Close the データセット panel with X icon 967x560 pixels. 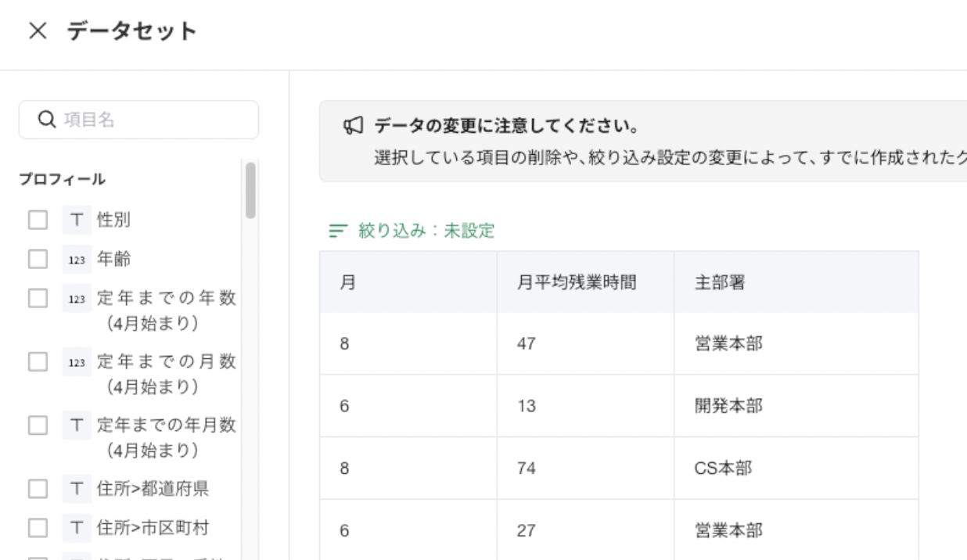pos(38,31)
